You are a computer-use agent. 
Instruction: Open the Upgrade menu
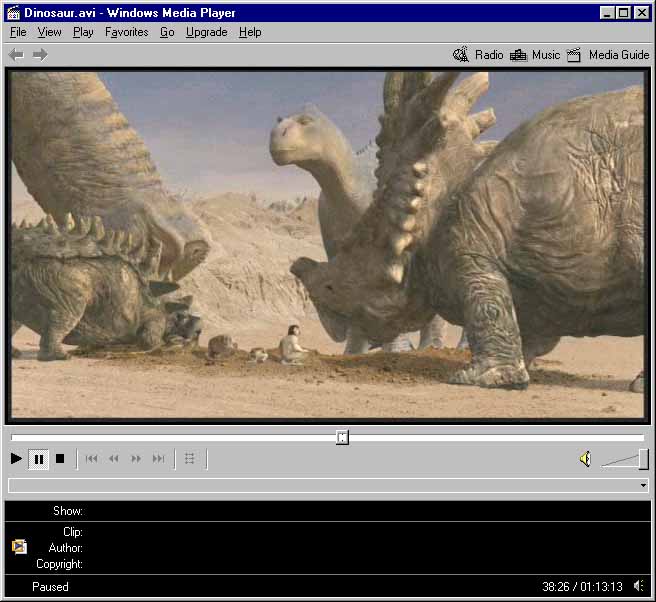coord(206,32)
